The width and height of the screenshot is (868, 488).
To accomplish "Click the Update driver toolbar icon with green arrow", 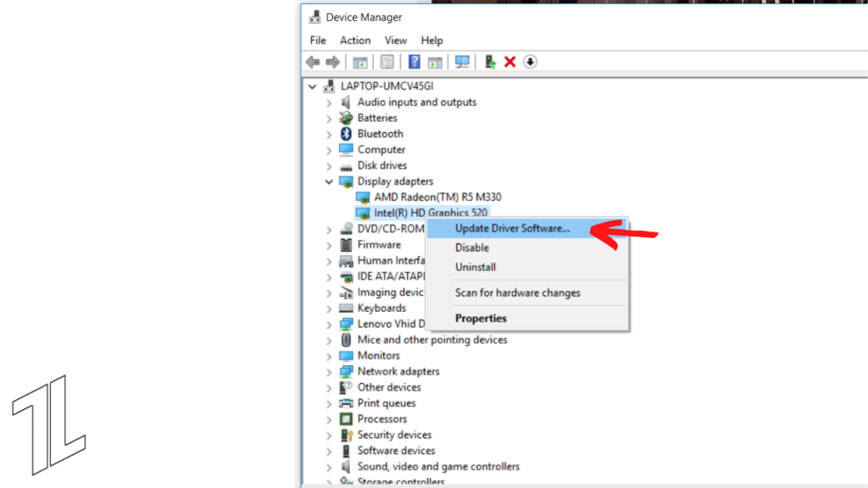I will [490, 62].
